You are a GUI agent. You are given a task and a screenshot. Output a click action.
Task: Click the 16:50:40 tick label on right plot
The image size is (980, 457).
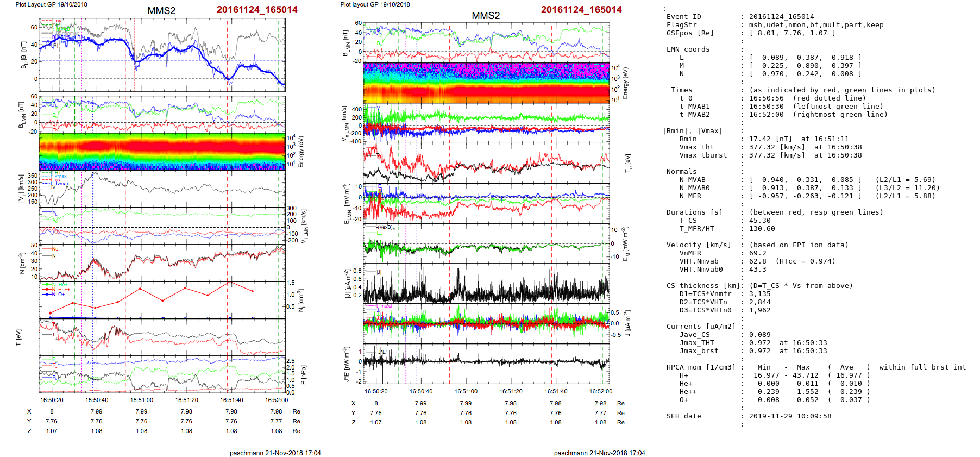pos(421,391)
